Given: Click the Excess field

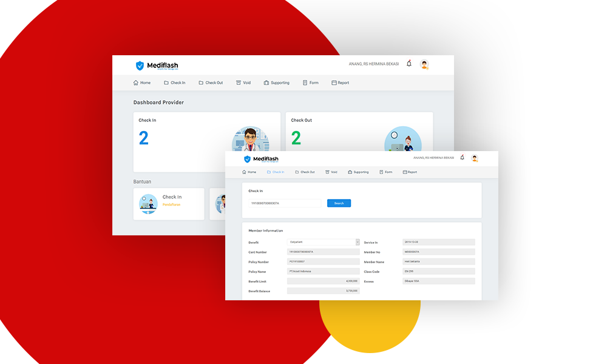Looking at the screenshot, I should tap(439, 281).
